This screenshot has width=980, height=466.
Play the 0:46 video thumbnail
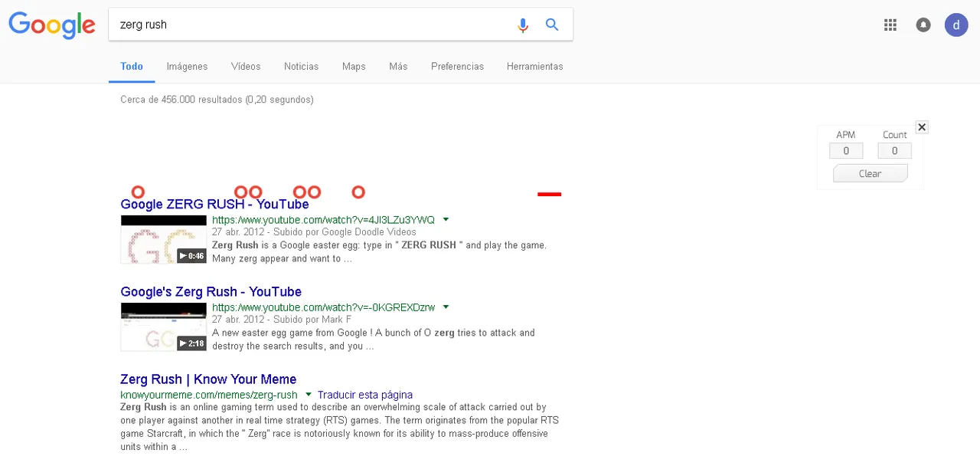click(164, 239)
